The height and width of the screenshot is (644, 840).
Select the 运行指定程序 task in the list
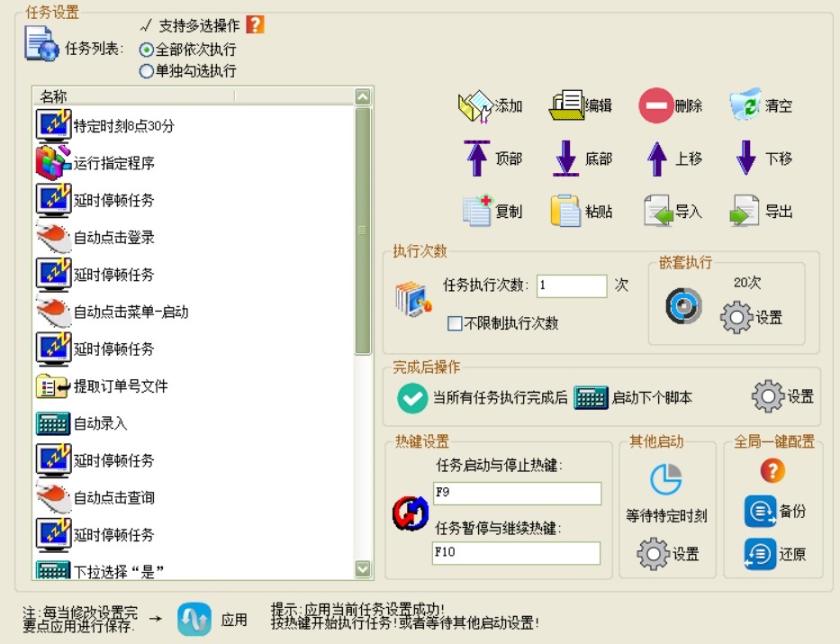(x=113, y=163)
